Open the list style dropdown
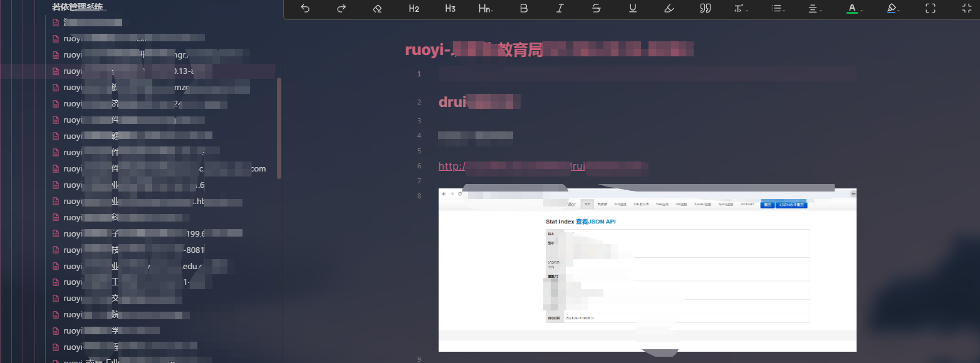980x363 pixels. (x=778, y=8)
